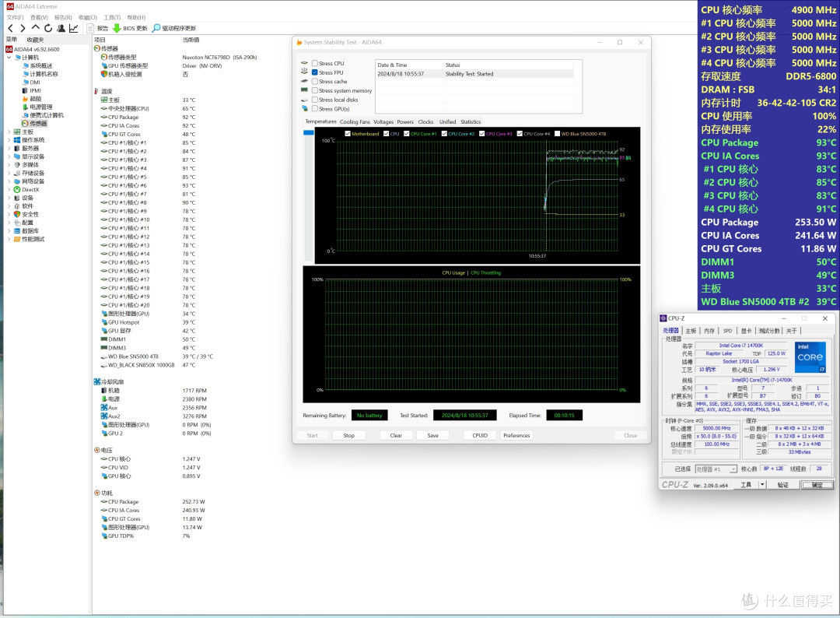Screen dimensions: 840x618
Task: Click CPU-Z 确定 OK button
Action: tap(817, 485)
